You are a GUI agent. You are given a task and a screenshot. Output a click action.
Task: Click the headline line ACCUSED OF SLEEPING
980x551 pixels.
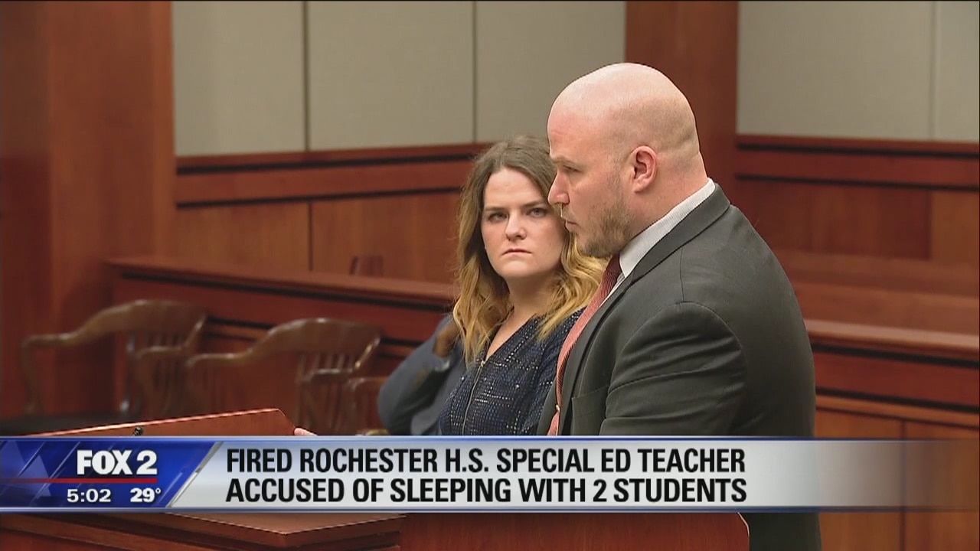485,490
